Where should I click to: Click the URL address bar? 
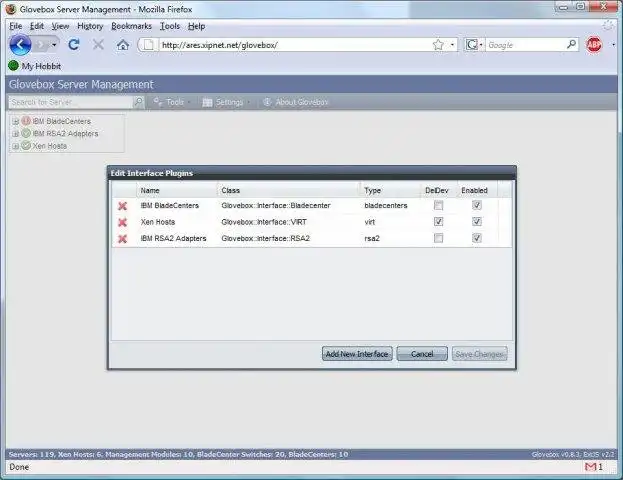295,45
